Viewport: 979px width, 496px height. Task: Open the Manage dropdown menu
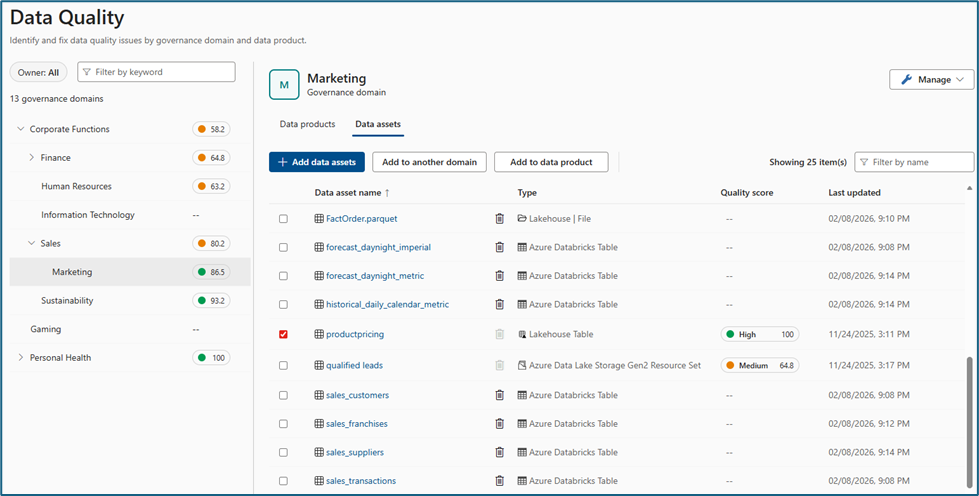(931, 79)
